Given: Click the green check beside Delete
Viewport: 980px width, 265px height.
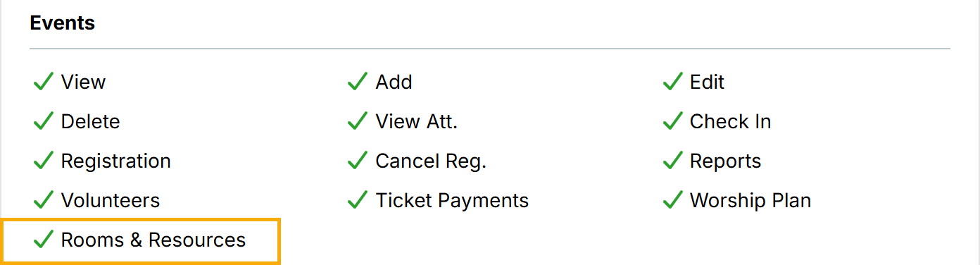Looking at the screenshot, I should pyautogui.click(x=44, y=121).
